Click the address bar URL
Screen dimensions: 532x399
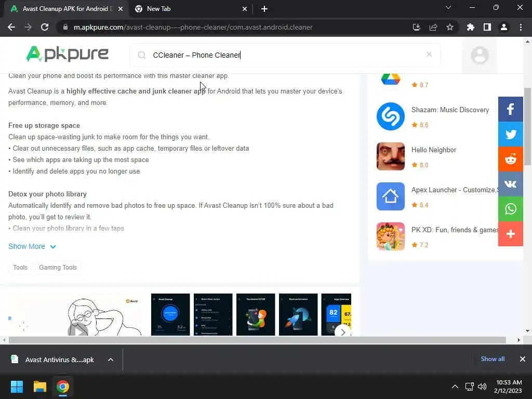(193, 27)
